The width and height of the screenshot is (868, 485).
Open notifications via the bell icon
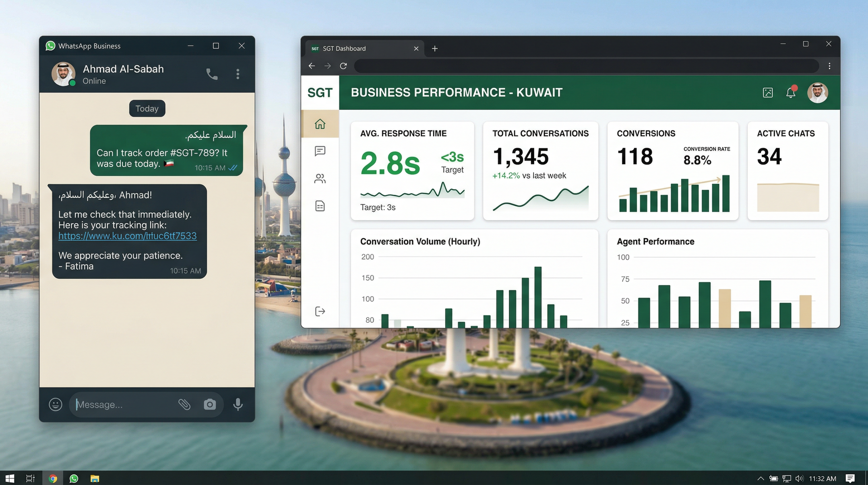(790, 93)
